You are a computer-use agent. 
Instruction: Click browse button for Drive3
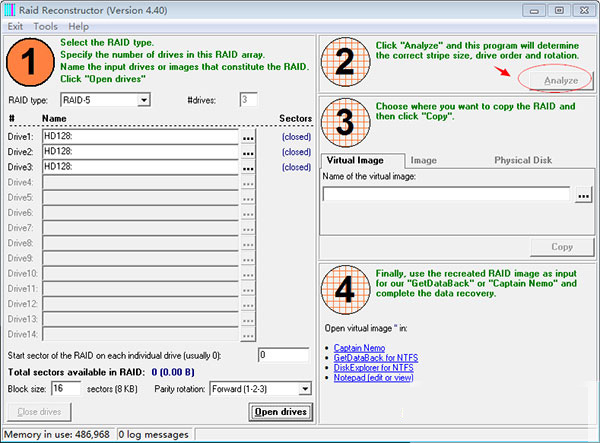(x=248, y=167)
